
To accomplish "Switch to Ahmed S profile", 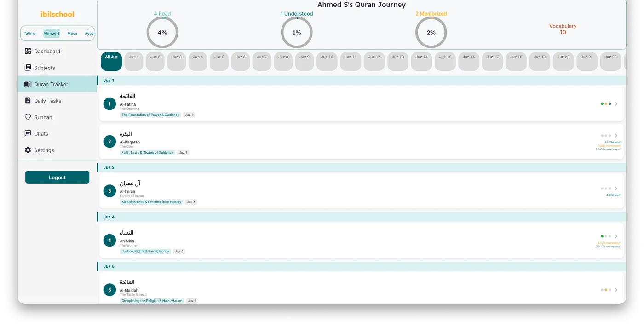I will pos(52,34).
